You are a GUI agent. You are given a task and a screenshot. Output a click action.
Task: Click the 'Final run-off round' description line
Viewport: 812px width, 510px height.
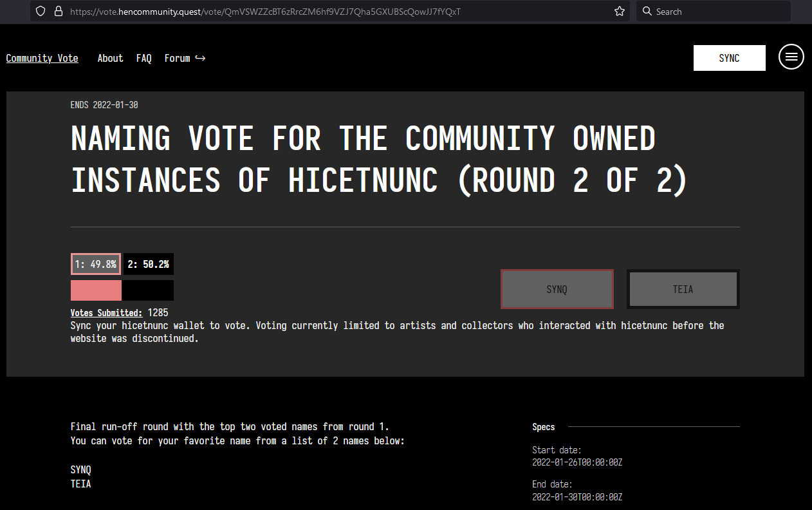[x=230, y=427]
